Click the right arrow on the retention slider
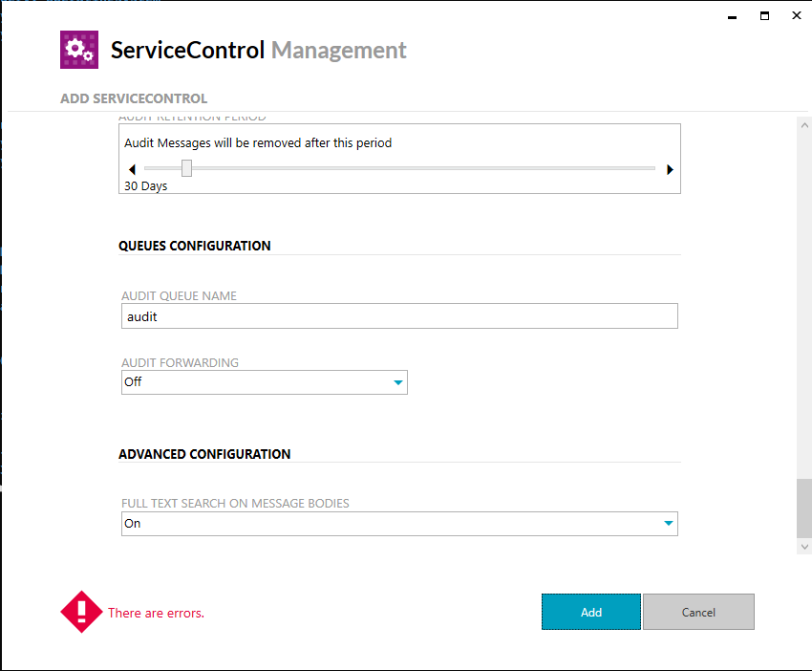Viewport: 812px width, 671px height. tap(669, 168)
